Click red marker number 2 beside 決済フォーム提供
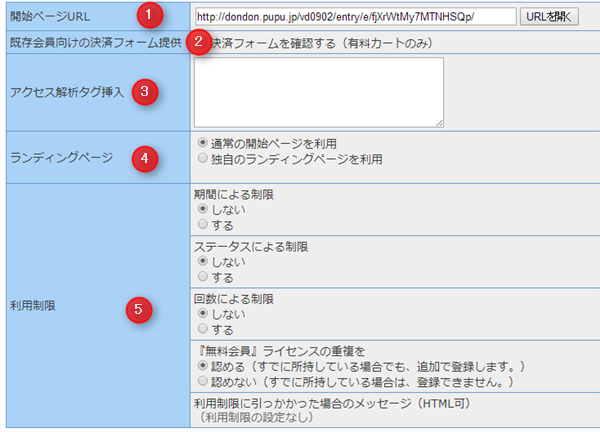Image resolution: width=600 pixels, height=432 pixels. click(x=200, y=42)
